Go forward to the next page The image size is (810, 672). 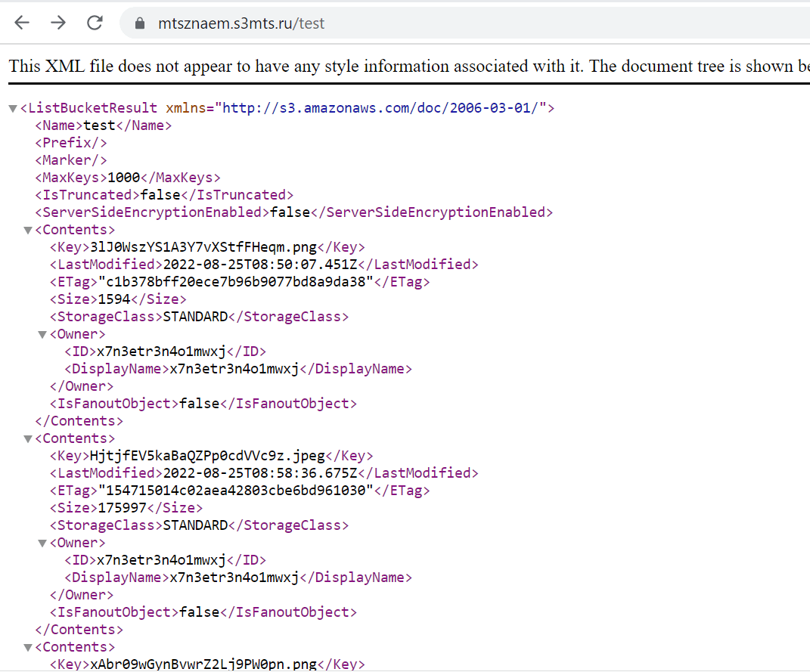(57, 23)
